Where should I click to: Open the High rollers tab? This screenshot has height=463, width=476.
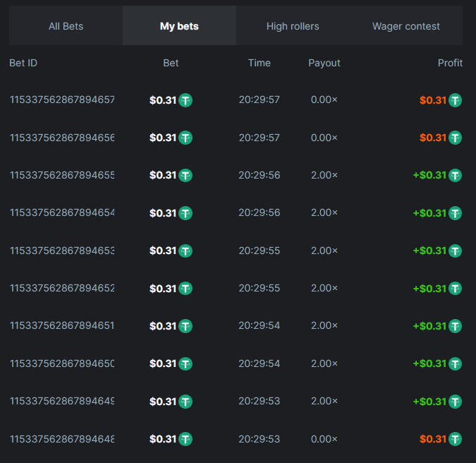point(293,26)
